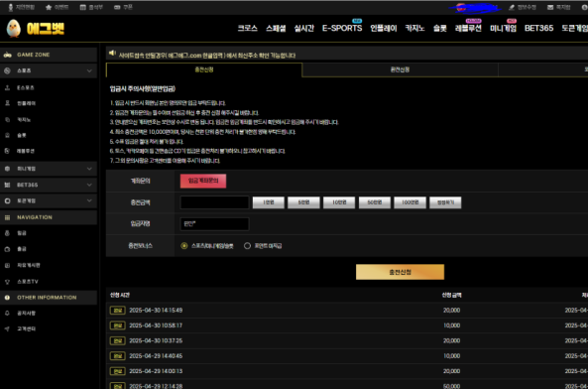Screen dimensions: 588x389
Task: Open the E스포츠 sidebar icon
Action: click(x=7, y=87)
